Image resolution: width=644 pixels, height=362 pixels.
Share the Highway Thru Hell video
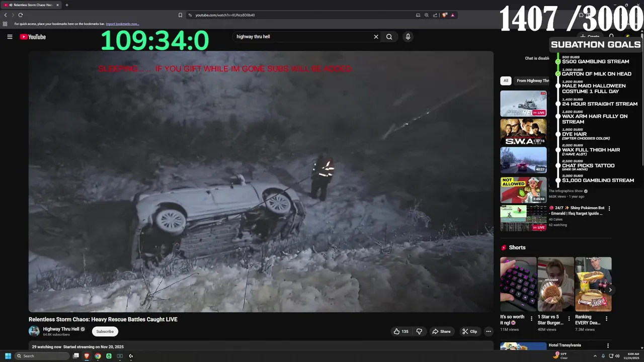pyautogui.click(x=441, y=331)
